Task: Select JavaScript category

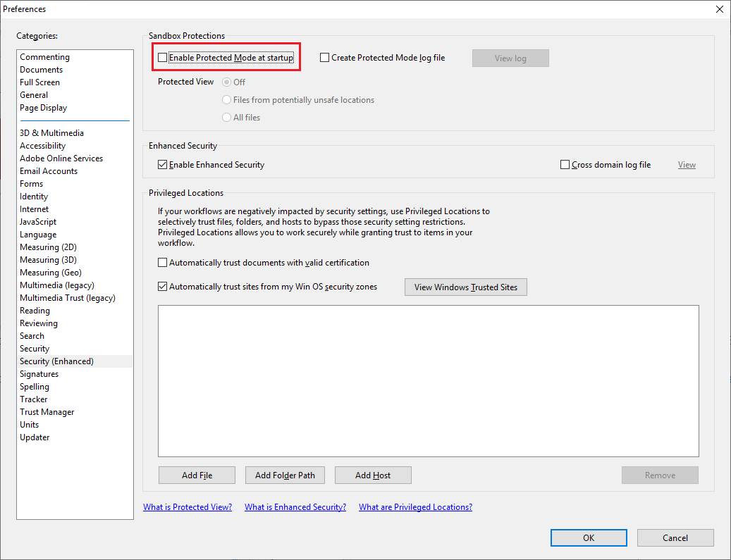Action: [75, 222]
